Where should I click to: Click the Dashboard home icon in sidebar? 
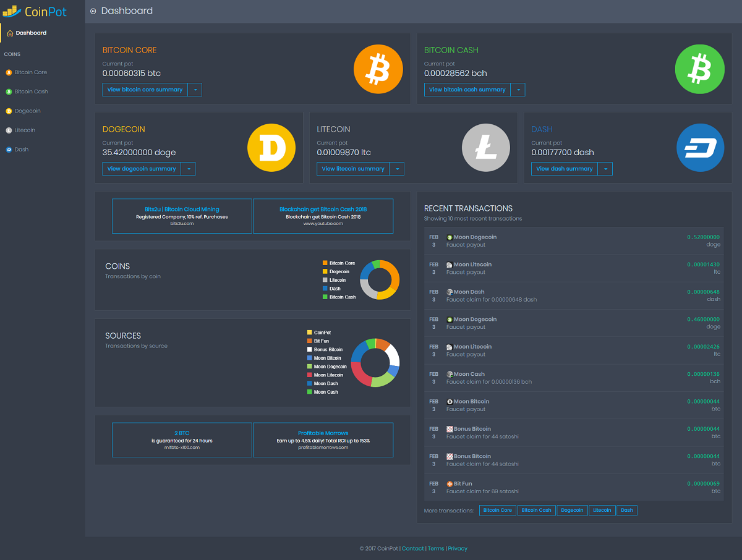[9, 33]
